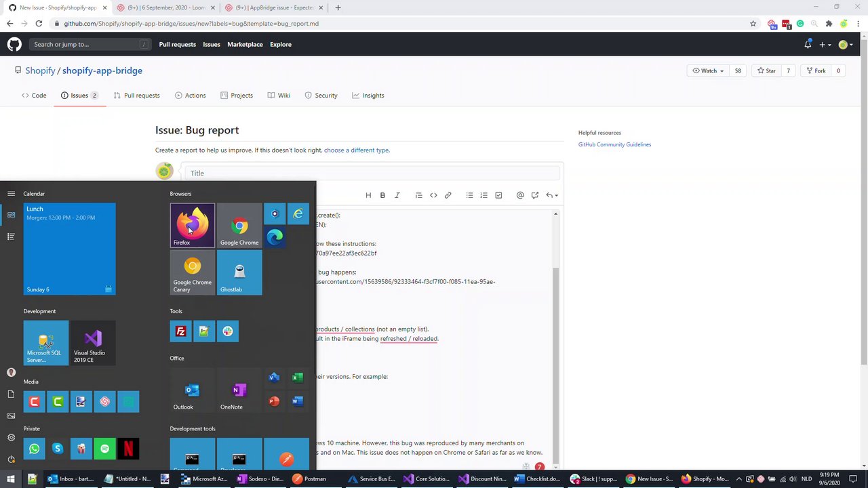Screen dimensions: 868x488
Task: Open Outlook tile in Office group
Action: click(x=193, y=390)
